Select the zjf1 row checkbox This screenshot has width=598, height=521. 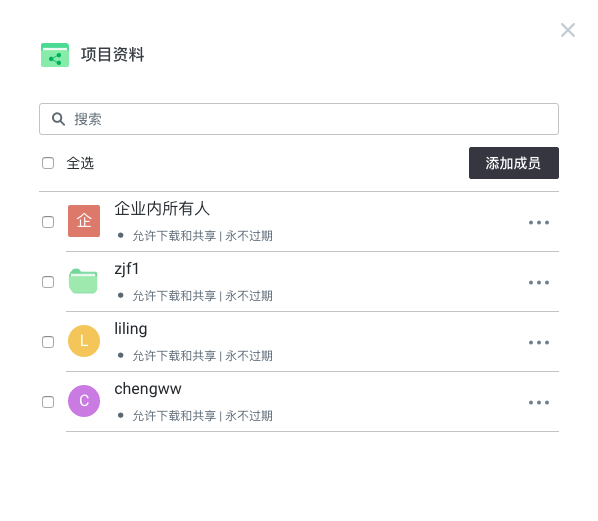[x=48, y=282]
